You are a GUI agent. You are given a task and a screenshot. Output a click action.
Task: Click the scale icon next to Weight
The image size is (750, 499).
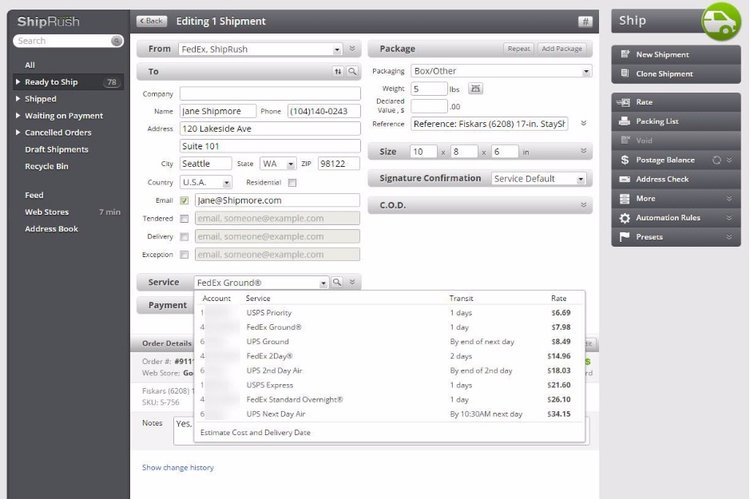click(475, 89)
